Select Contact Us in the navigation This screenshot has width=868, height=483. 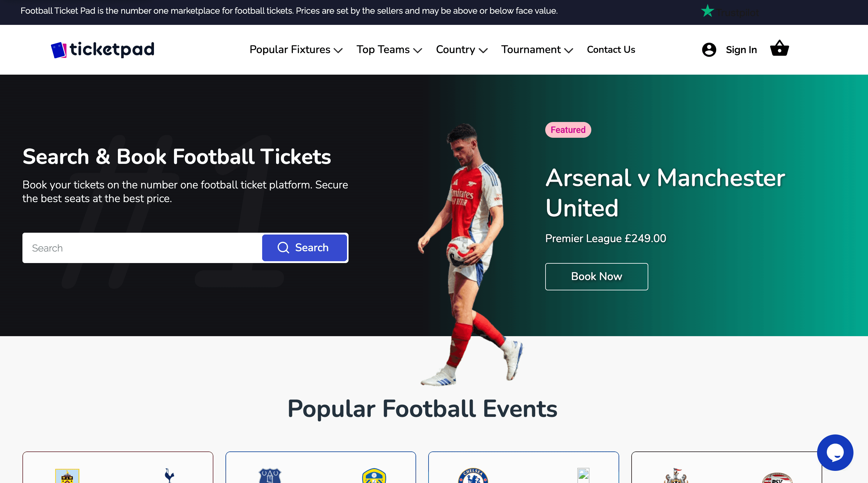(x=611, y=49)
